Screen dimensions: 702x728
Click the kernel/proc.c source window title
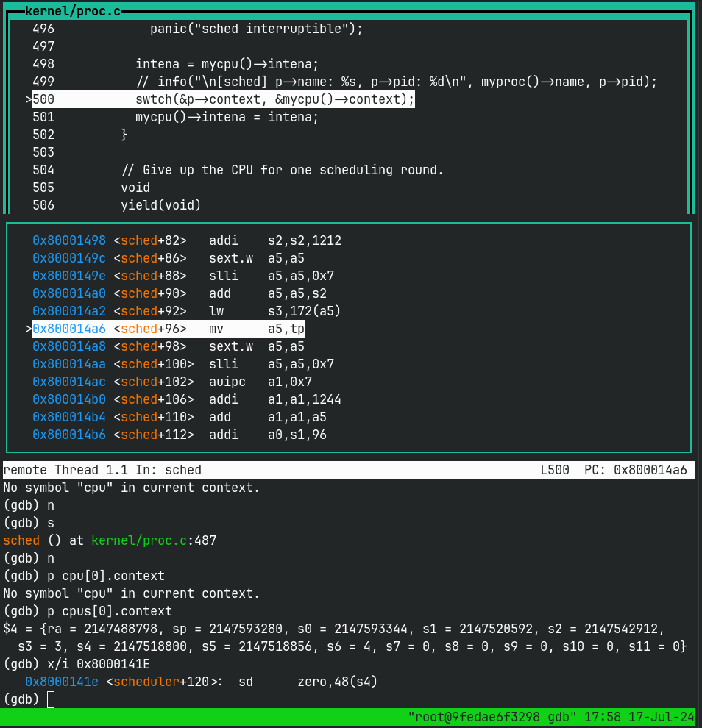[x=72, y=11]
